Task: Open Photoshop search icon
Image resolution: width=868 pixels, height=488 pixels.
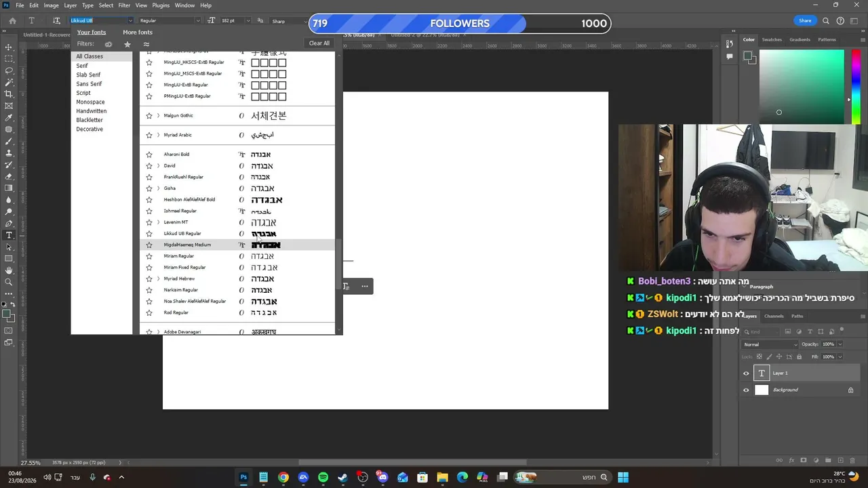Action: pos(826,21)
